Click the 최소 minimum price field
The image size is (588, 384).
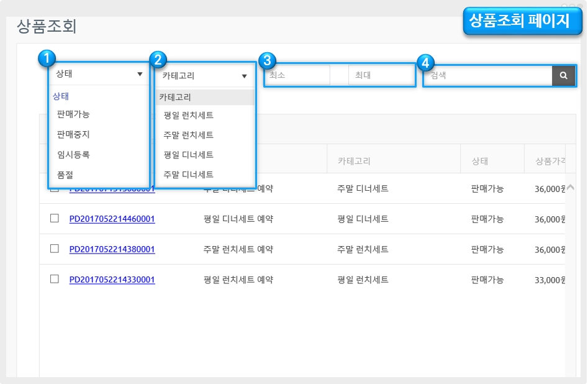click(298, 75)
